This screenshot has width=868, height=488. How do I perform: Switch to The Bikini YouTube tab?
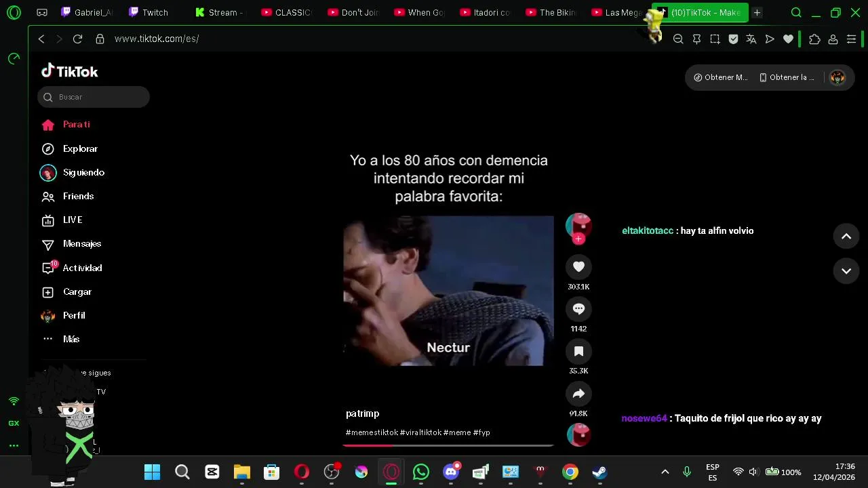click(x=552, y=12)
